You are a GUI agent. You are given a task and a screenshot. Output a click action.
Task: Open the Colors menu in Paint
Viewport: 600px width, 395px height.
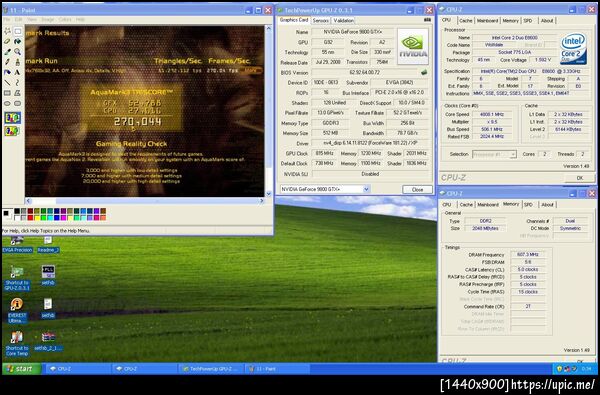65,19
